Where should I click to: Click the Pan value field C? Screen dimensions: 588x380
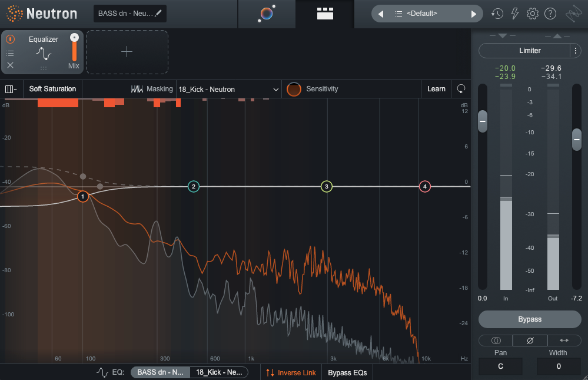pos(500,366)
